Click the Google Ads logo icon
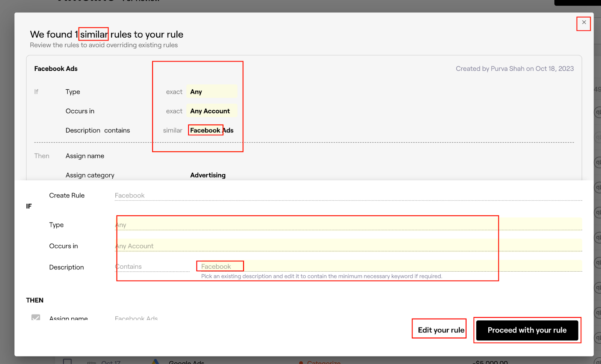 coord(156,361)
